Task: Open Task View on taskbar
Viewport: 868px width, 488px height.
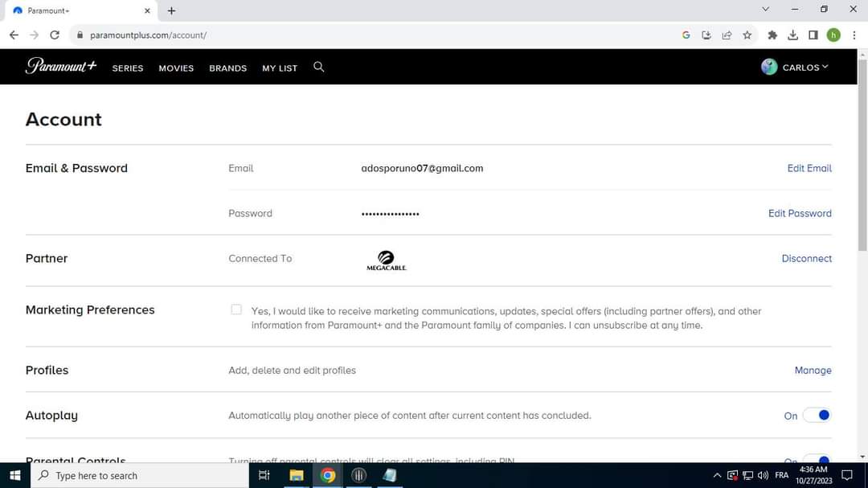Action: (264, 475)
